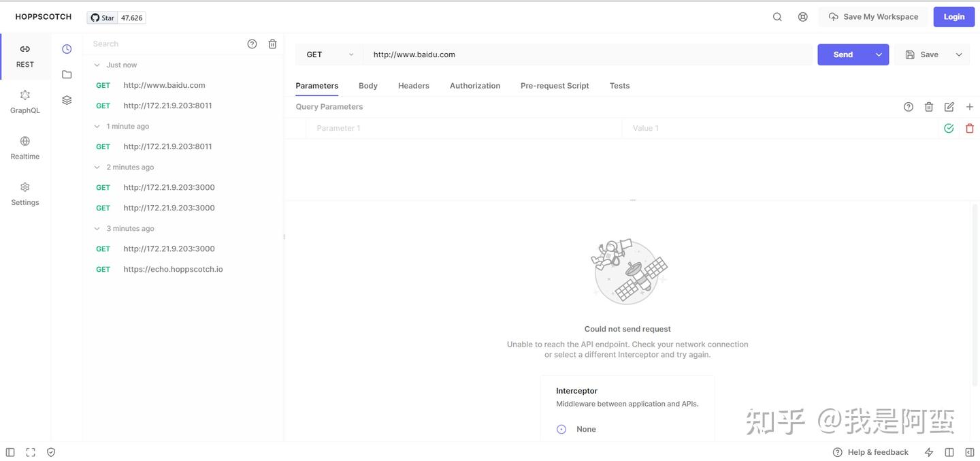Open the GraphQL client from the sidebar
The image size is (980, 461).
point(24,101)
